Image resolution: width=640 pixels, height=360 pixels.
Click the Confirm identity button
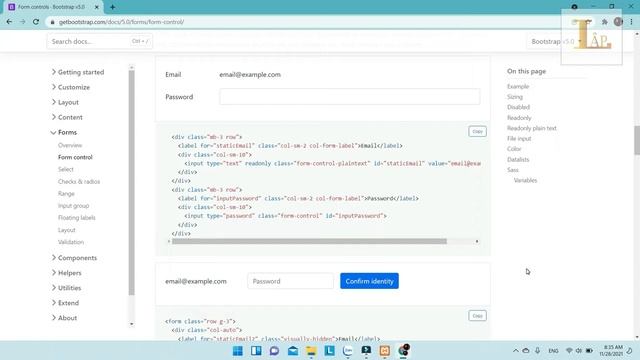369,281
